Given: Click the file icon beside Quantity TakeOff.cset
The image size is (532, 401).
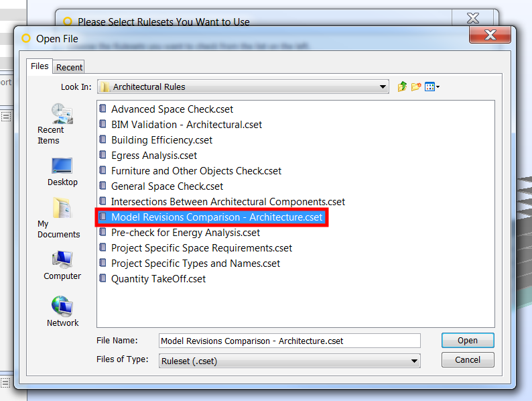Looking at the screenshot, I should (103, 278).
